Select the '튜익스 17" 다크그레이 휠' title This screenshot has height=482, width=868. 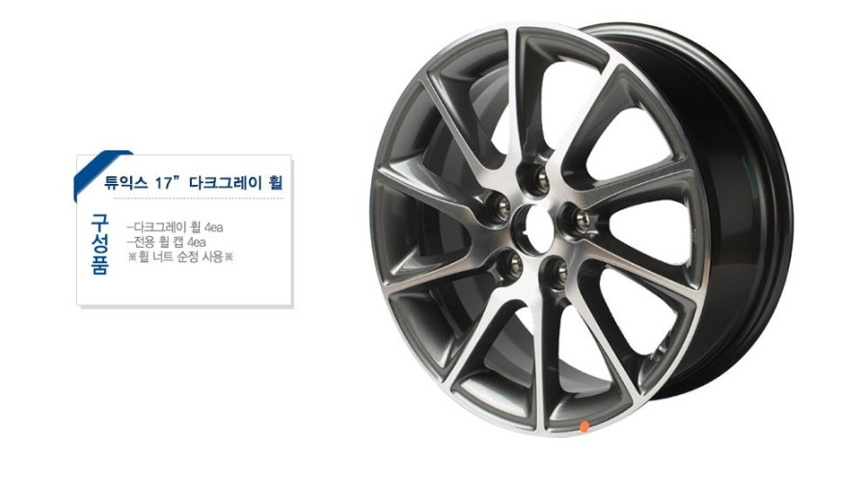click(193, 182)
